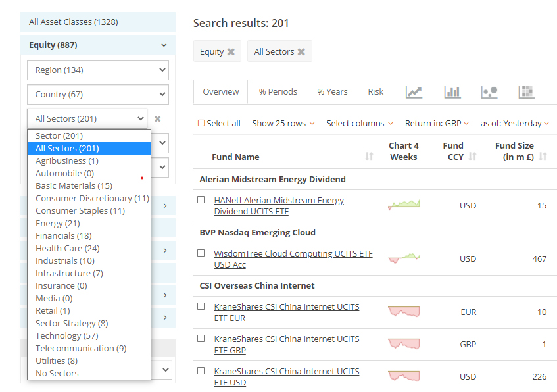Open the bar chart view tab
This screenshot has width=557, height=392.
click(452, 92)
